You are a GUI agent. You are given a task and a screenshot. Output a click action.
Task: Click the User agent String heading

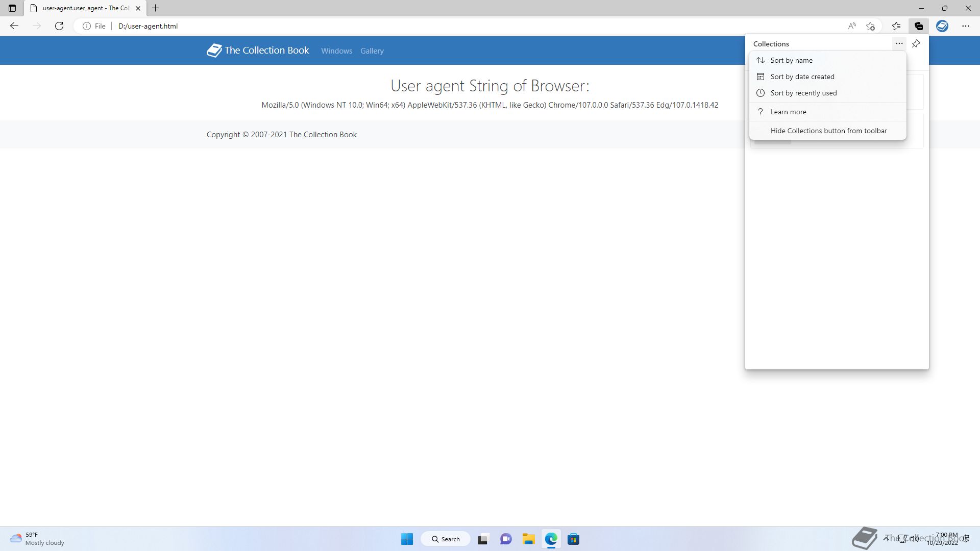490,86
